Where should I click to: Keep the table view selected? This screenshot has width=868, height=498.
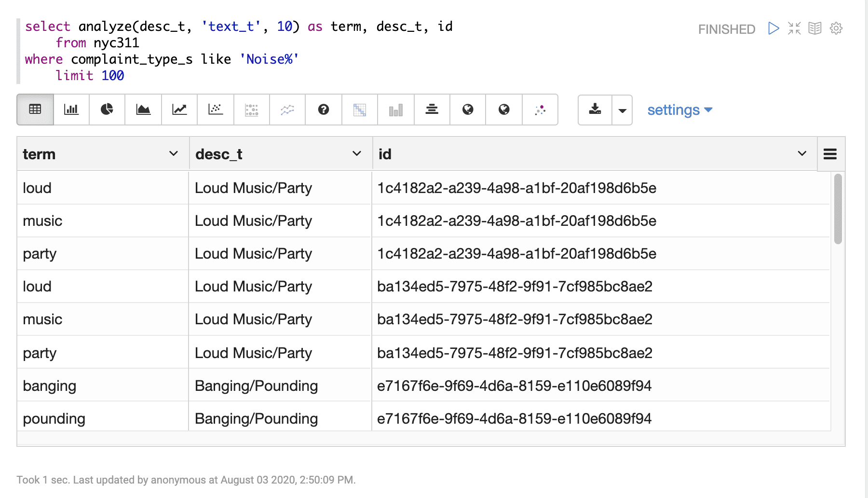point(35,110)
